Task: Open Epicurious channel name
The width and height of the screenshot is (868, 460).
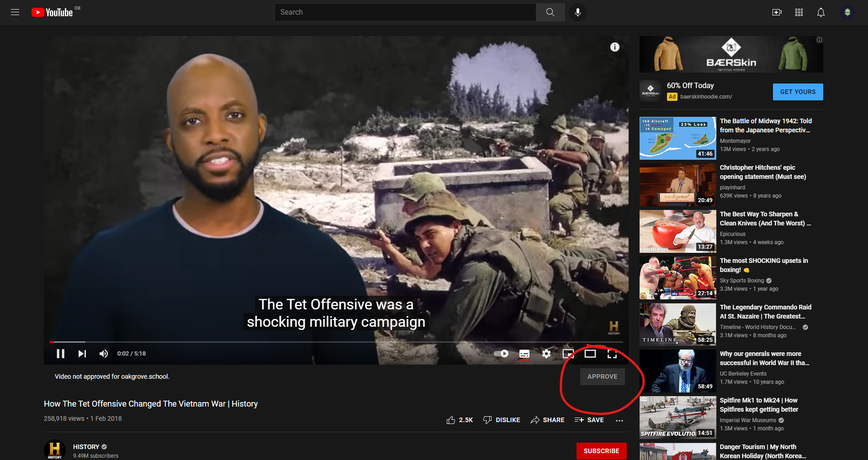Action: pos(732,234)
